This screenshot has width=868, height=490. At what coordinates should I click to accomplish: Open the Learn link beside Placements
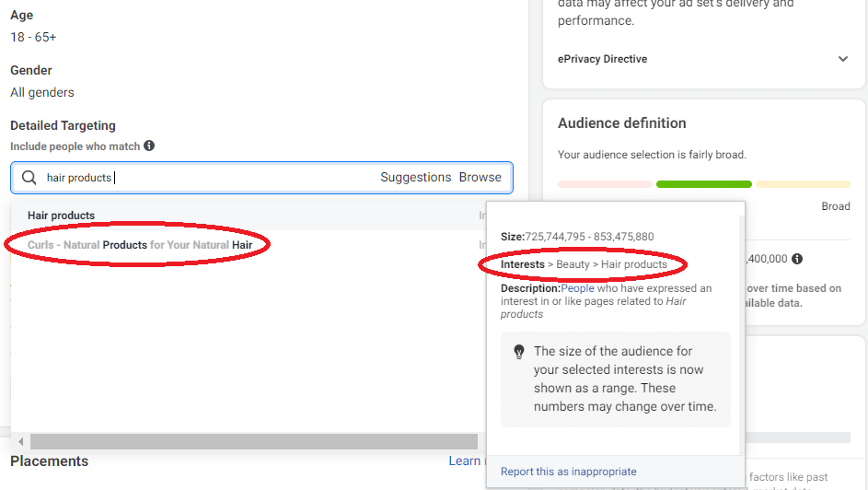[x=465, y=461]
